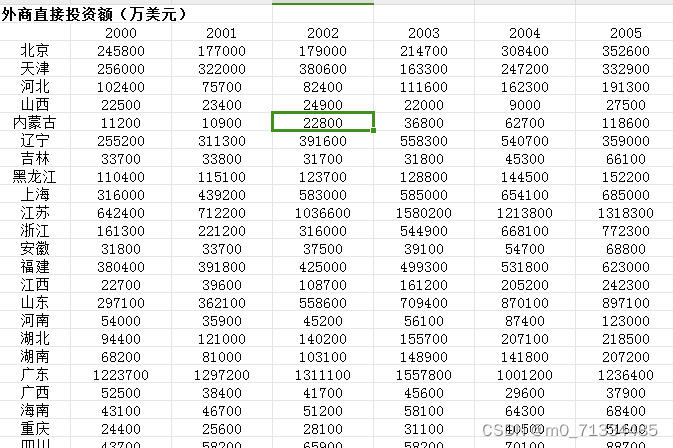The height and width of the screenshot is (448, 673).
Task: Select the 2004 year header cell
Action: pos(524,33)
